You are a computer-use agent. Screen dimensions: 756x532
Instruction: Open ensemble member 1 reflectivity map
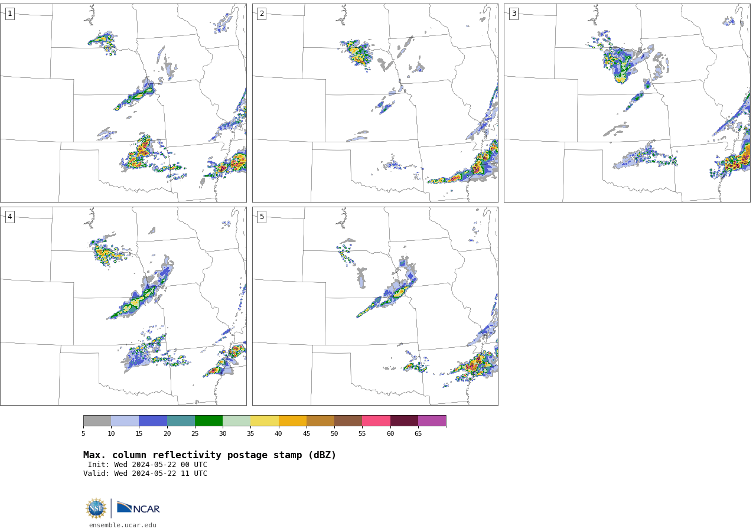pos(123,103)
